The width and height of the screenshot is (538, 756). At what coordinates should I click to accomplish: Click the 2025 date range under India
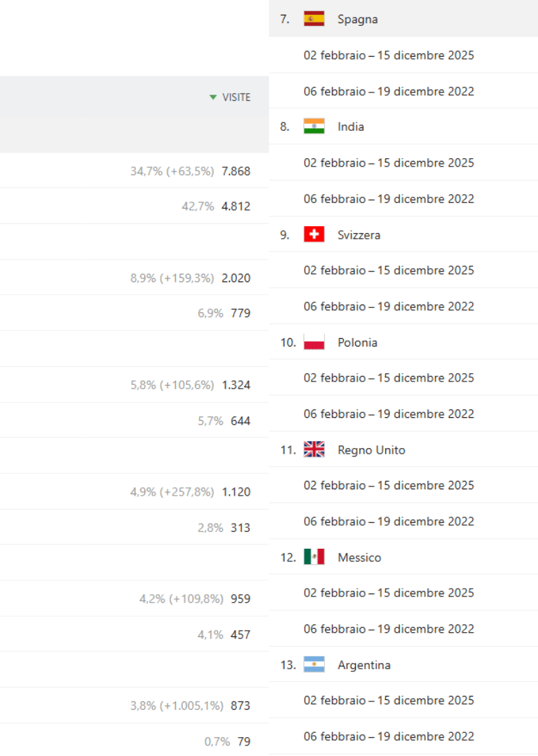click(389, 162)
